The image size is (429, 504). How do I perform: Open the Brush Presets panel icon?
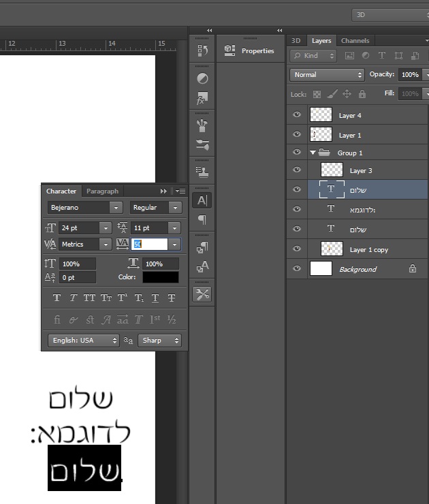pyautogui.click(x=202, y=144)
